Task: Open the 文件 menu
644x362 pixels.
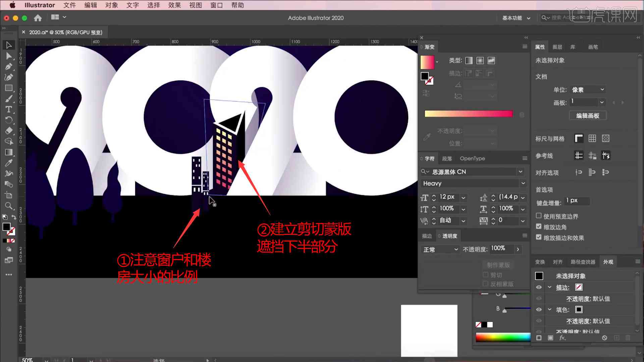Action: [69, 5]
